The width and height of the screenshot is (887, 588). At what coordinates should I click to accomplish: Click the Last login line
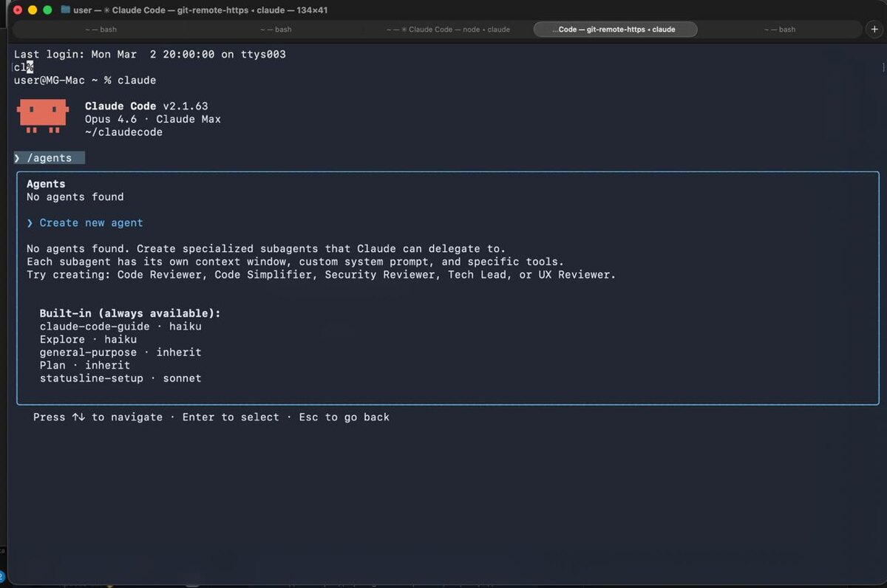(149, 55)
